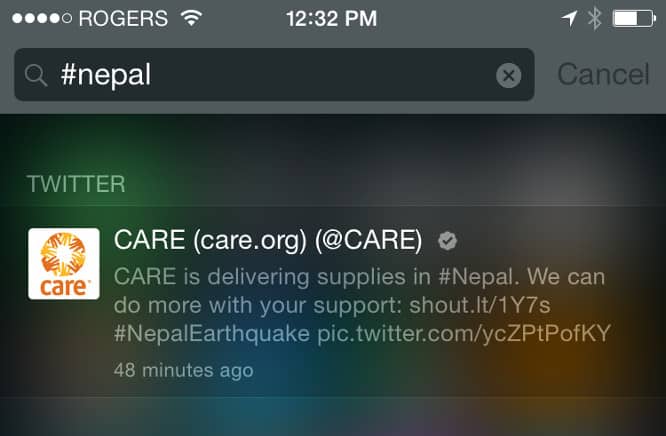Open the shout.lt/1Y7s link

(x=480, y=305)
